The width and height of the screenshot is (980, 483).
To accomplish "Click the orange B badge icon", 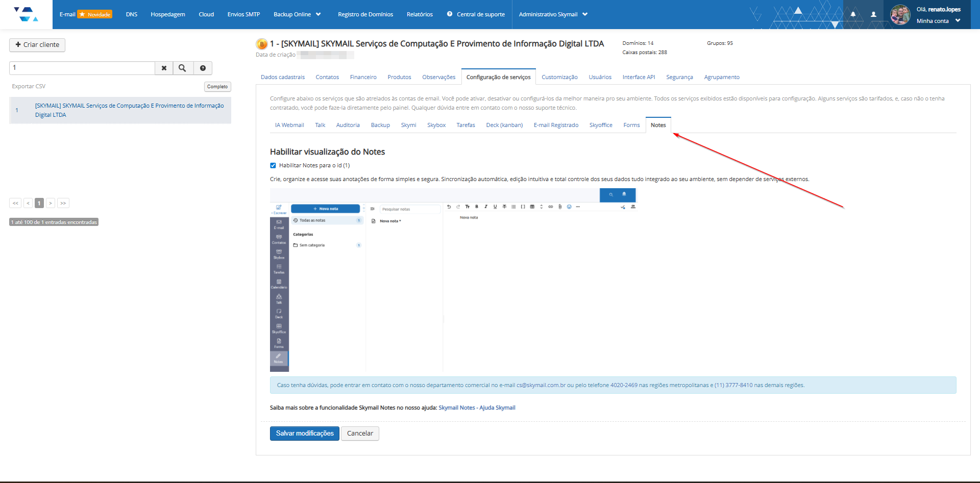I will (262, 44).
